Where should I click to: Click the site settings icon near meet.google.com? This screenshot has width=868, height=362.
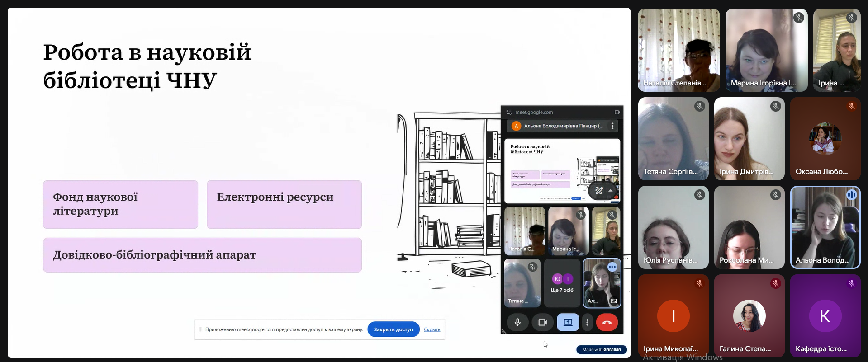(x=509, y=112)
